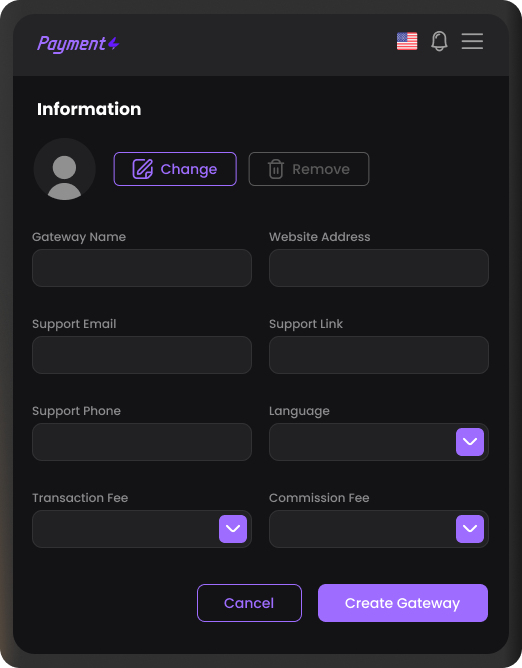Expand the Transaction Fee dropdown arrow
The height and width of the screenshot is (668, 522).
click(x=233, y=529)
